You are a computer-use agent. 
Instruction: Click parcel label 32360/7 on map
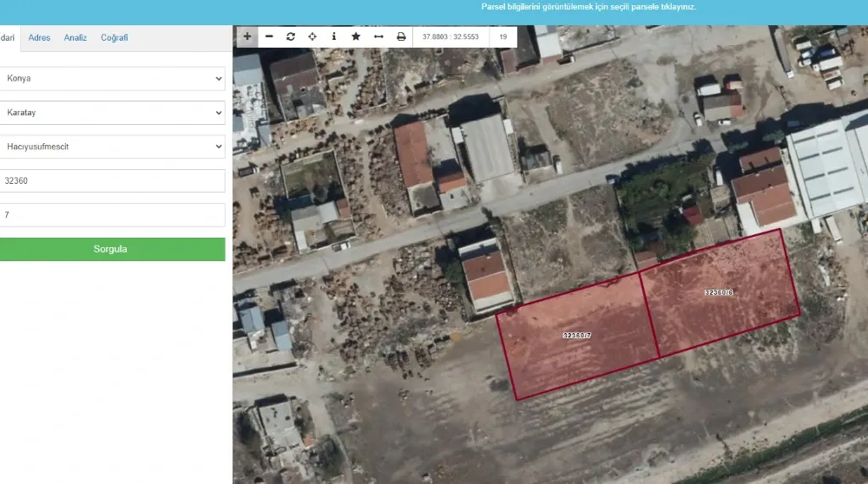pyautogui.click(x=577, y=335)
